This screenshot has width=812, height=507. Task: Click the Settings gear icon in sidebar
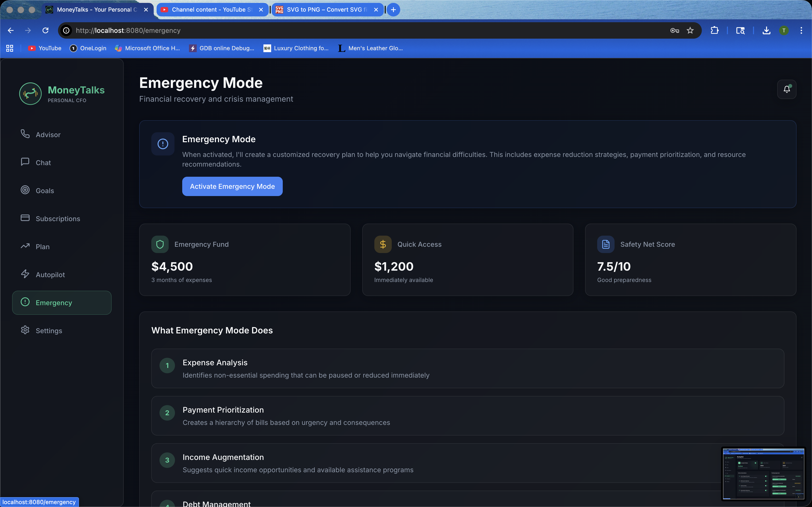[25, 330]
